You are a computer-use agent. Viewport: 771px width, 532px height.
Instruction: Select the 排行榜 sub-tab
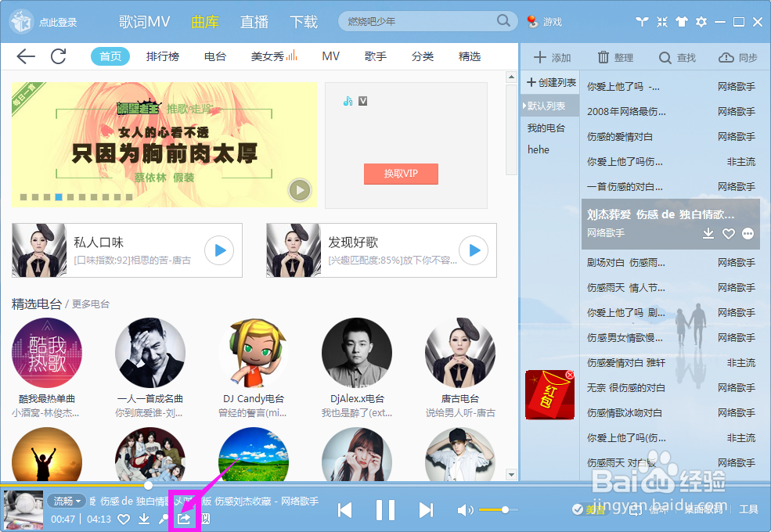(163, 56)
